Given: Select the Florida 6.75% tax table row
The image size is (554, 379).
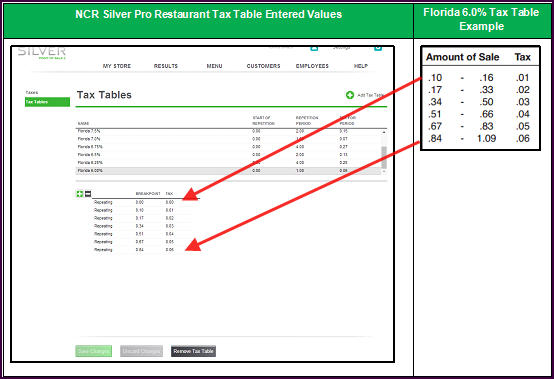Looking at the screenshot, I should (228, 147).
